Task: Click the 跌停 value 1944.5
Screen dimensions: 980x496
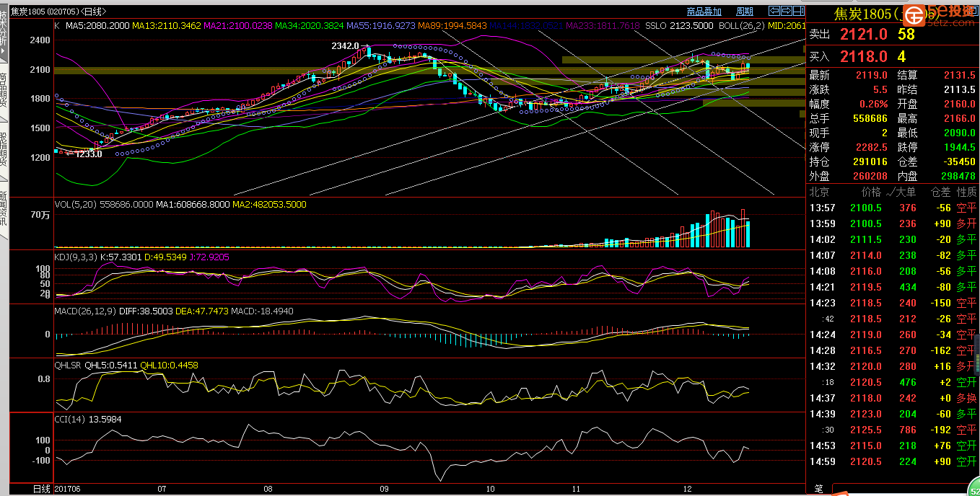Action: [961, 147]
